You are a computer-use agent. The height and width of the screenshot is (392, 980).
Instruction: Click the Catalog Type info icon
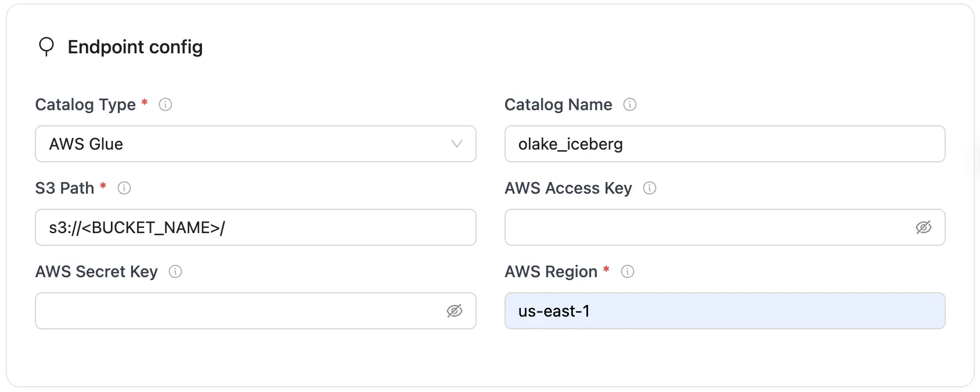point(165,105)
